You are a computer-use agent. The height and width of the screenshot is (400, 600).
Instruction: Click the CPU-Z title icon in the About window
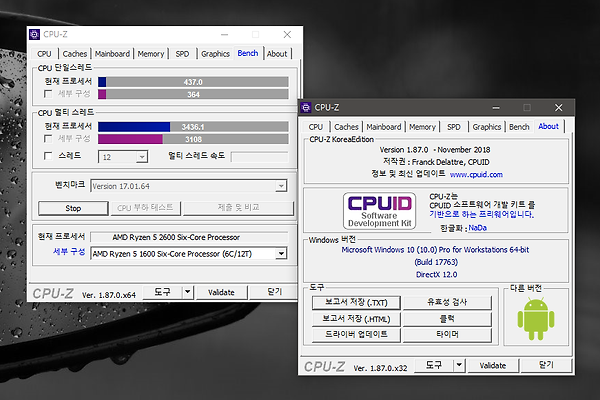(306, 107)
